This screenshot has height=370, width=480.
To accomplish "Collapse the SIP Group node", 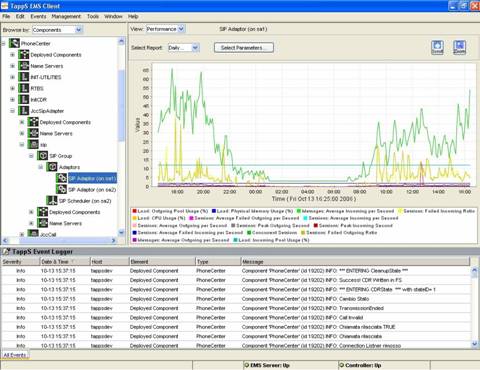I will [x=31, y=156].
